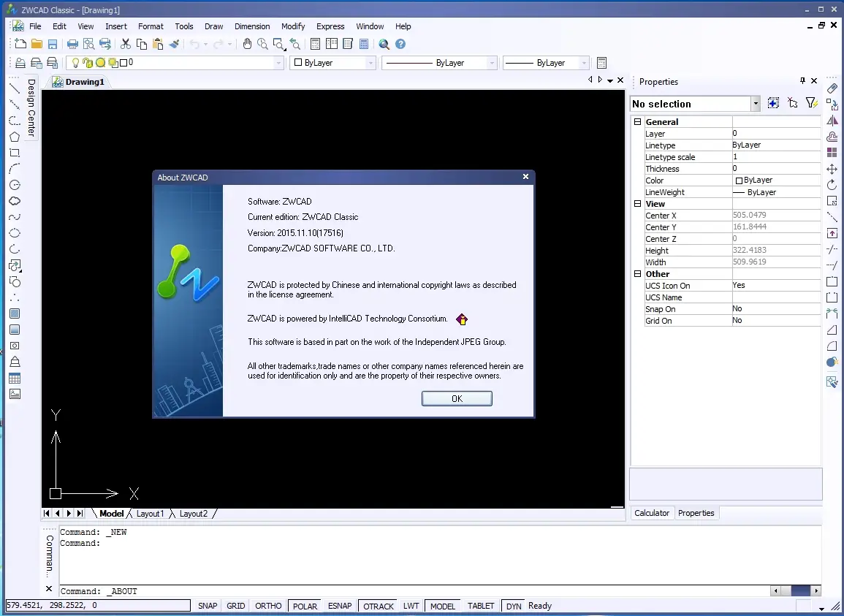
Task: Toggle GRID display in status bar
Action: click(x=236, y=606)
